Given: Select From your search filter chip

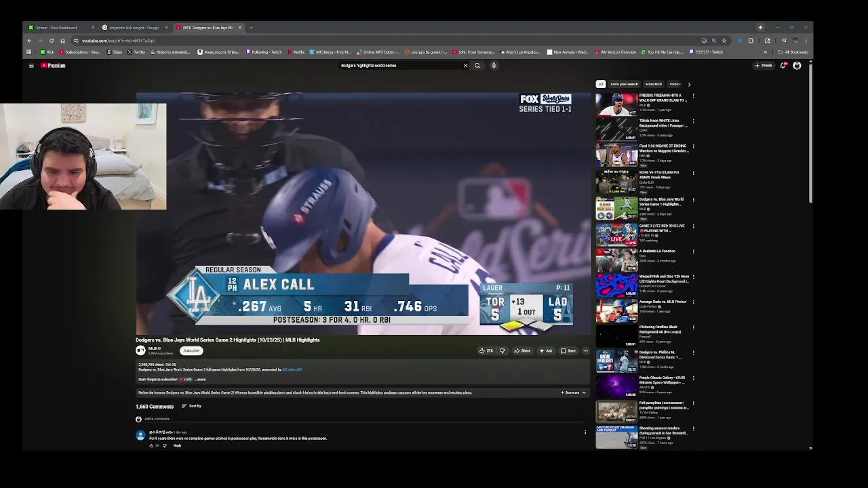Looking at the screenshot, I should click(x=624, y=84).
